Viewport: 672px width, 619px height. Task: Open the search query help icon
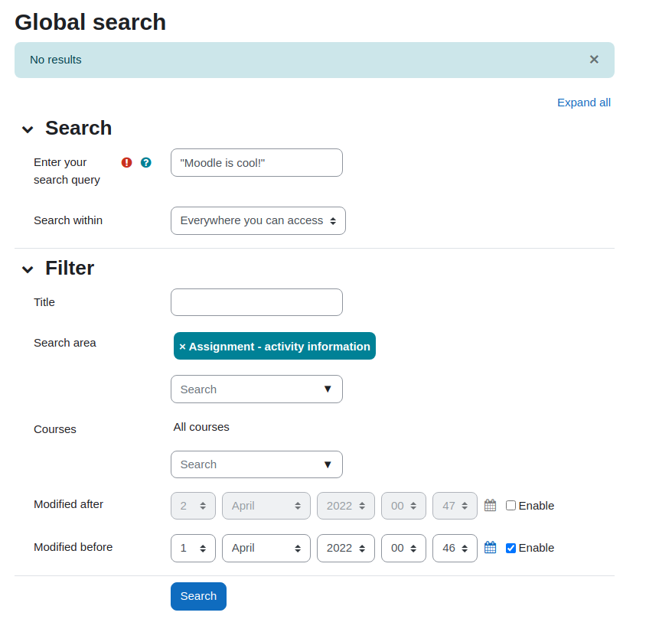point(145,163)
